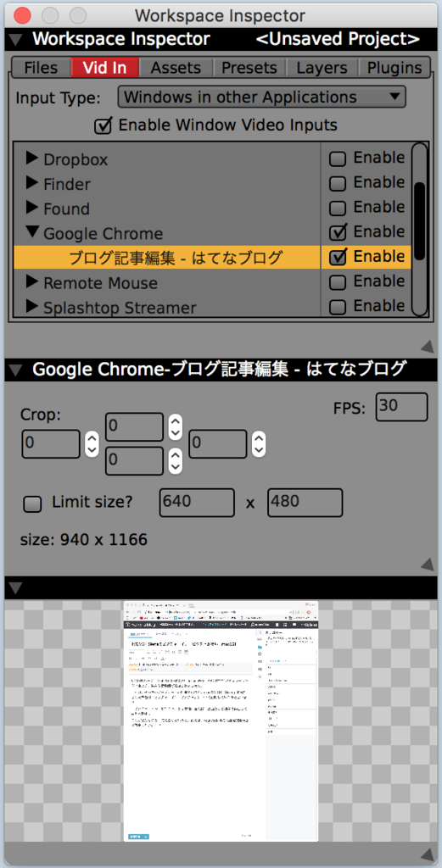Switch to the Files tab
The height and width of the screenshot is (868, 442).
41,68
